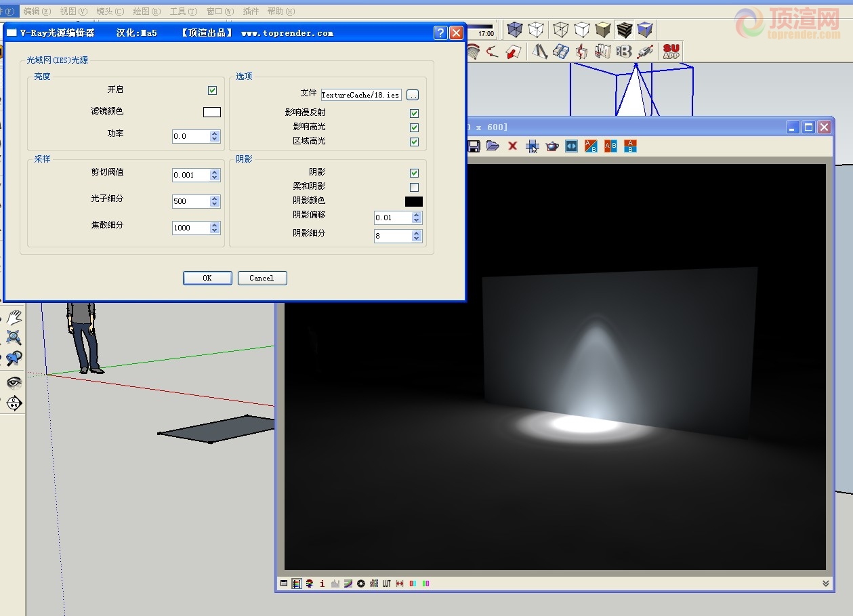Click the A/B vertical compare icon
The height and width of the screenshot is (616, 853).
coord(630,146)
